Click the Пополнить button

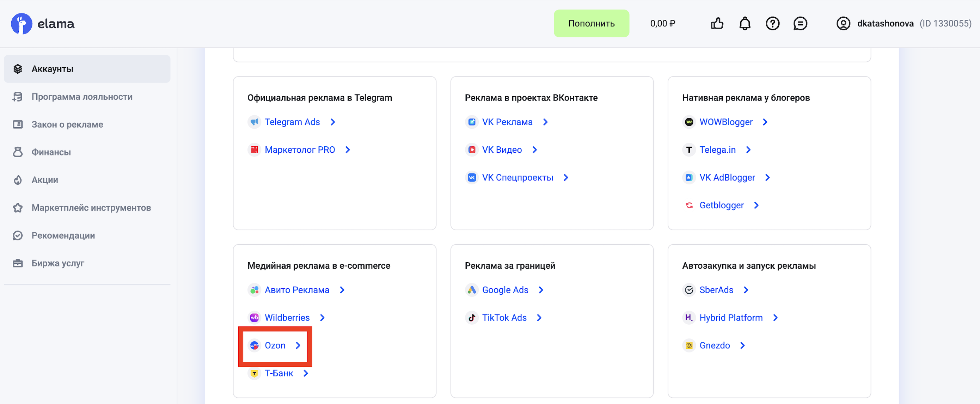point(591,24)
